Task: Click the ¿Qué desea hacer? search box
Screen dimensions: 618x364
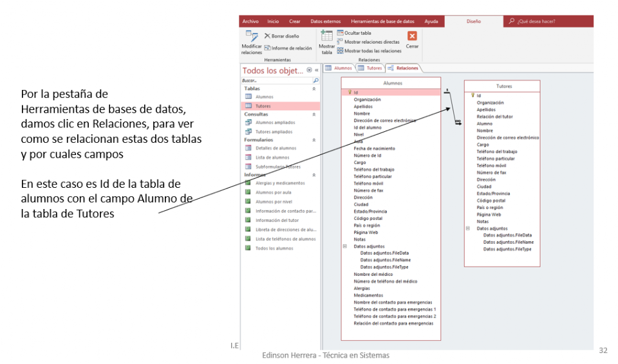Action: [x=547, y=21]
